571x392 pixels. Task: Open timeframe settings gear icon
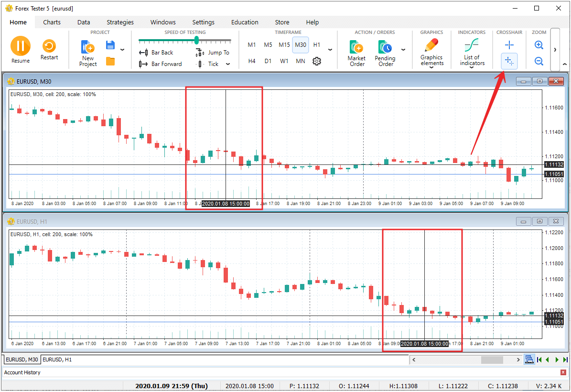317,61
